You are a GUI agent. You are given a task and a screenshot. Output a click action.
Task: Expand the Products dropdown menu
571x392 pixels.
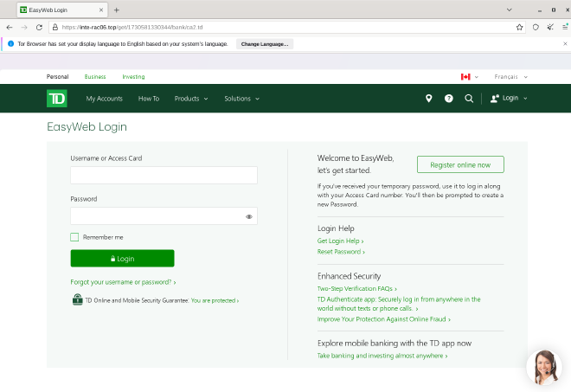[x=190, y=99]
